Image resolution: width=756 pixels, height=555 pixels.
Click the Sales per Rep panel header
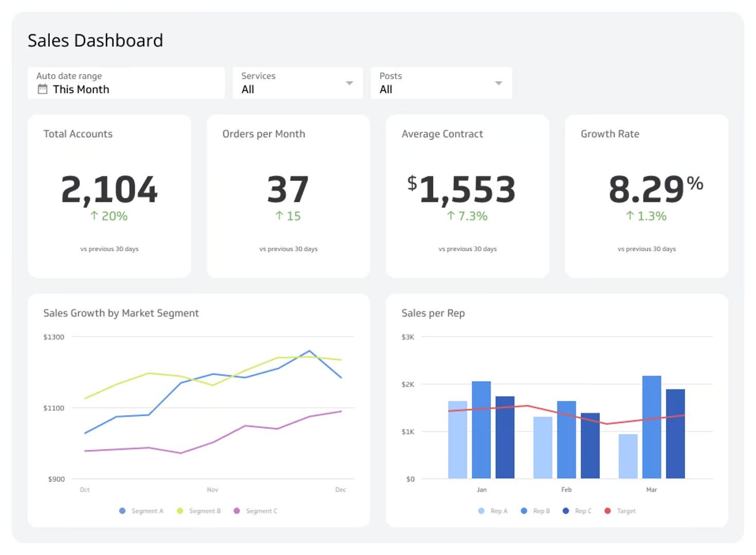point(433,313)
